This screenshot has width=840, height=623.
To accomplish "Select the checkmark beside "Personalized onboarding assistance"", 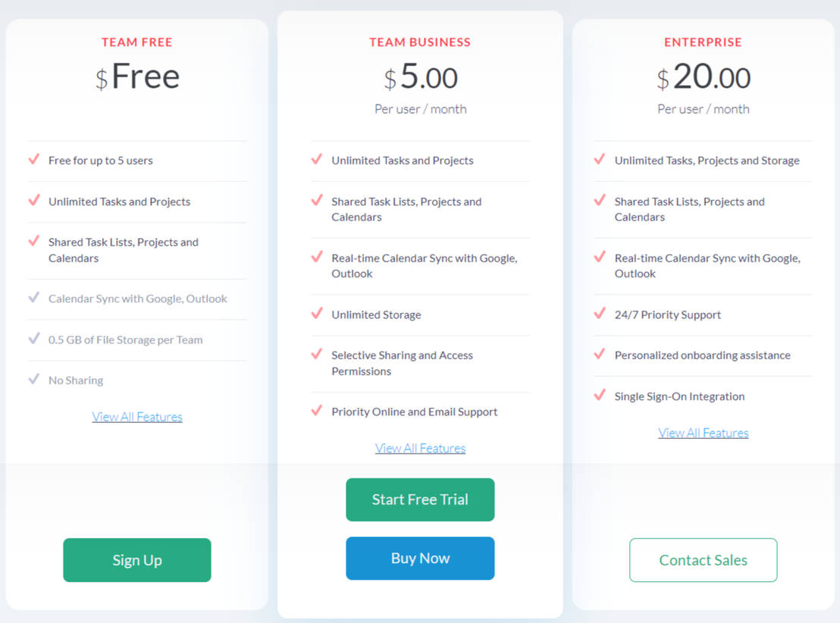I will tap(600, 355).
